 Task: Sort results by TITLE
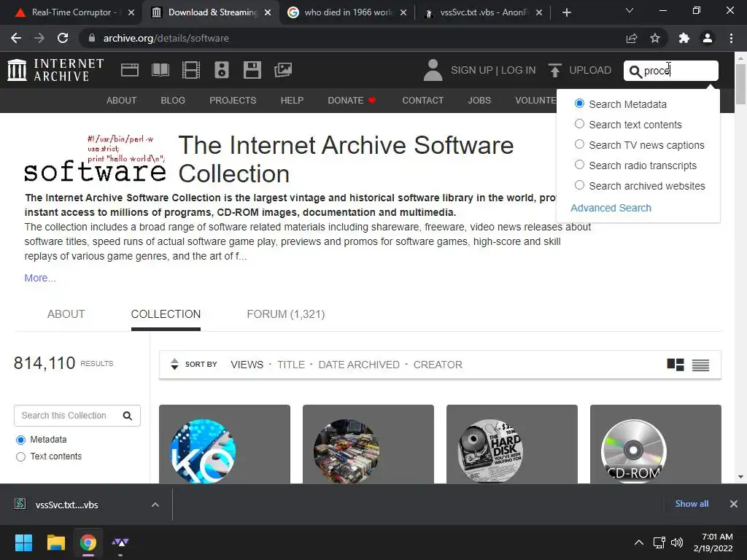[291, 365]
